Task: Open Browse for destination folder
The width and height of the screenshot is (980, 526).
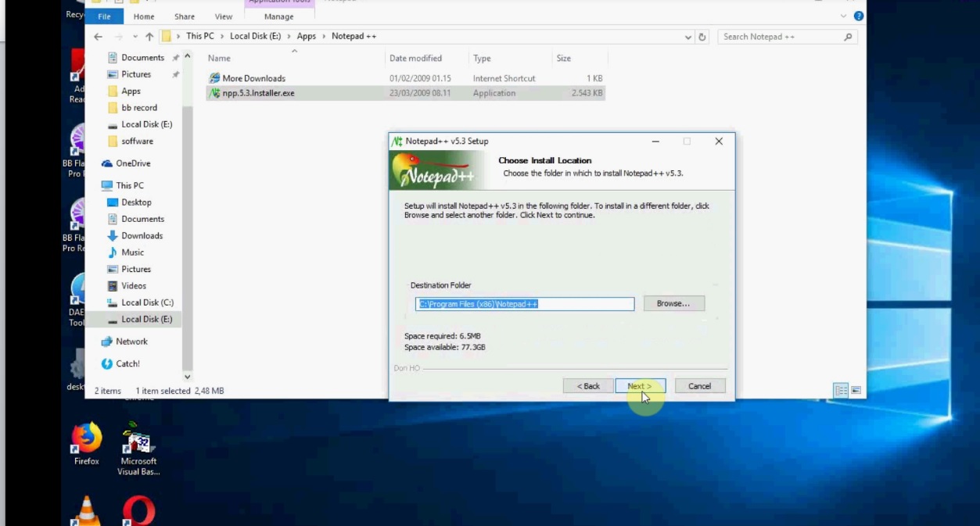Action: coord(673,303)
